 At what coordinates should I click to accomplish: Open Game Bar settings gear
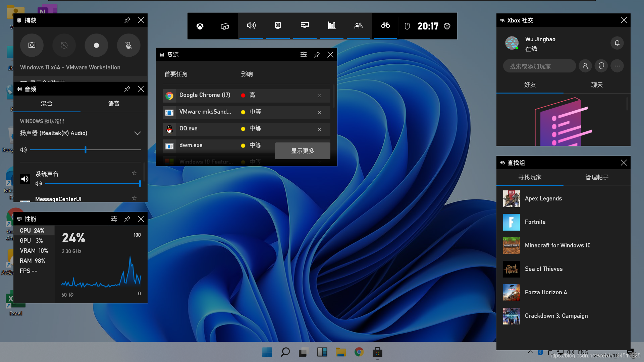[447, 26]
